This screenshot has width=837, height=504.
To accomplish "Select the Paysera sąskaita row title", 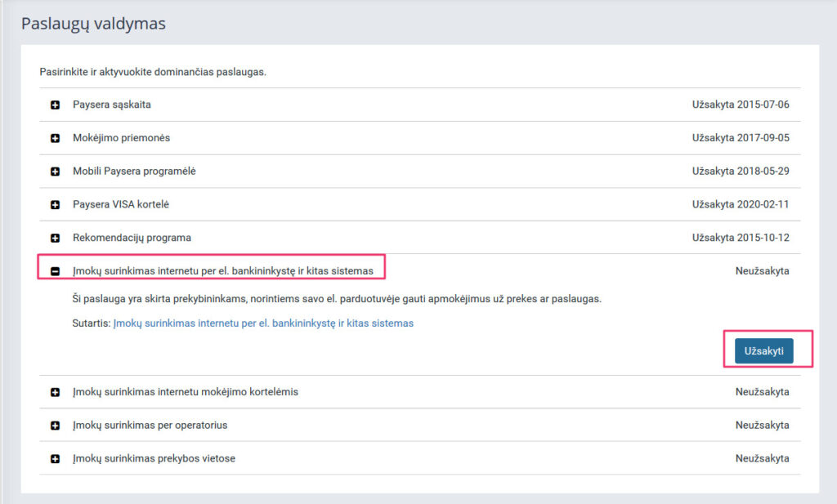I will pos(111,105).
